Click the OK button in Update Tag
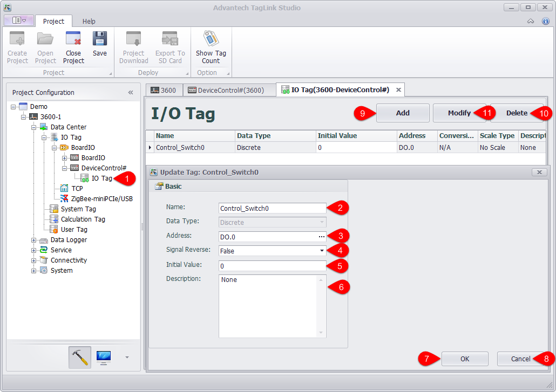 (465, 359)
